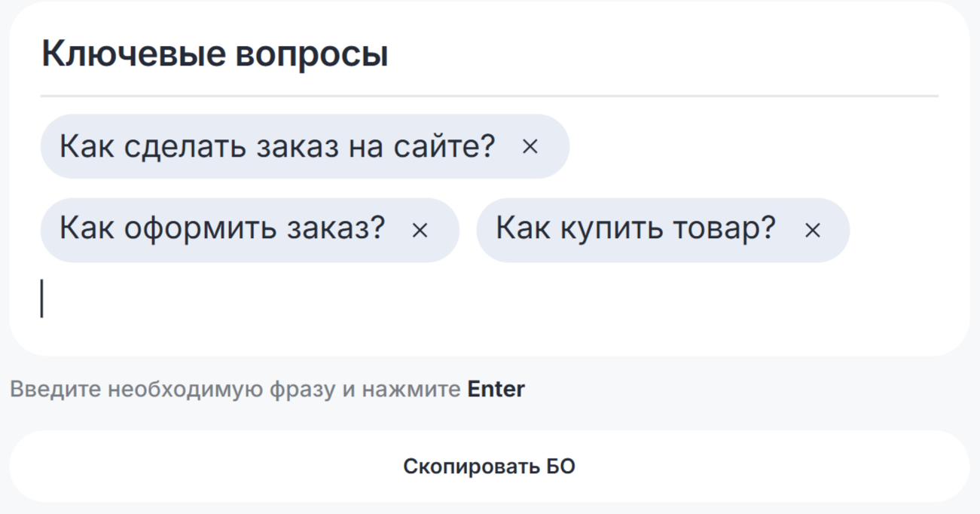This screenshot has width=980, height=514.
Task: Click the hint text "Введите необходимую фразу"
Action: [x=172, y=390]
